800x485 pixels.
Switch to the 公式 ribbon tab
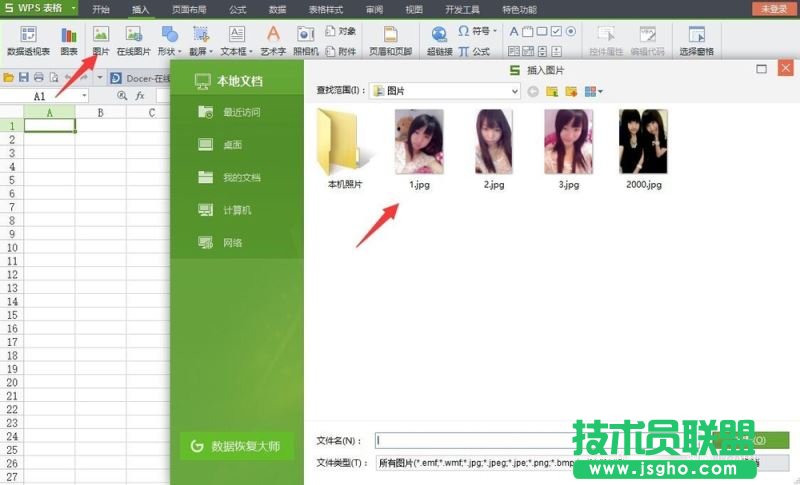(x=238, y=9)
